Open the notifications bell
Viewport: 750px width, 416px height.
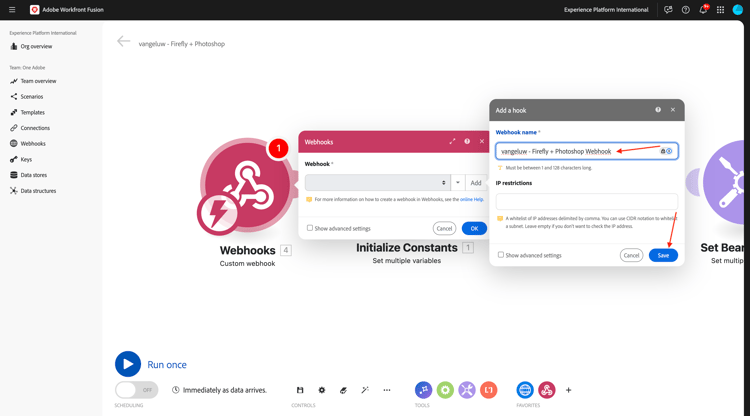(x=703, y=10)
